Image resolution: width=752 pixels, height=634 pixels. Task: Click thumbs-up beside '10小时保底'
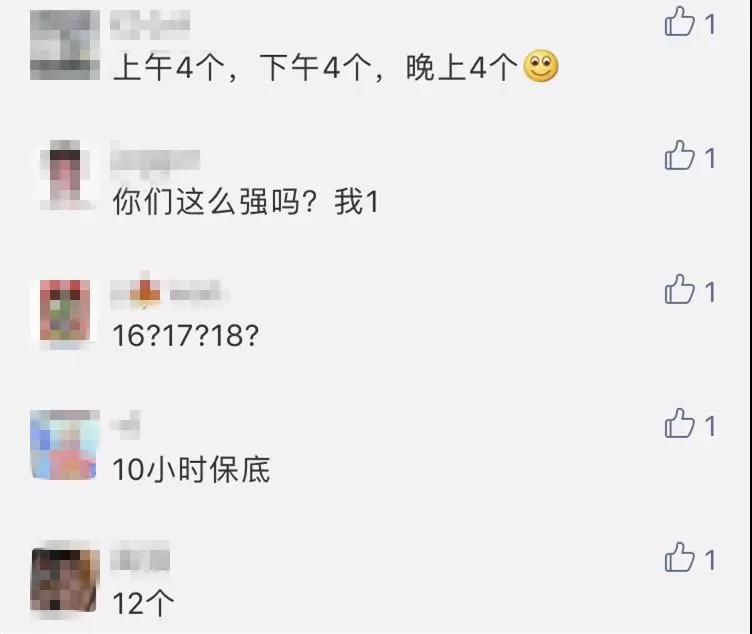click(x=679, y=423)
